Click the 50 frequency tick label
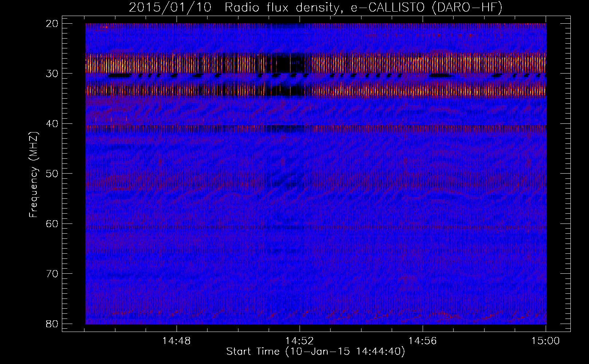 coord(52,174)
